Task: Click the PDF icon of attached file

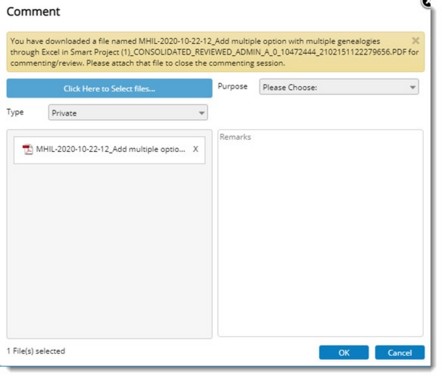Action: coord(27,149)
